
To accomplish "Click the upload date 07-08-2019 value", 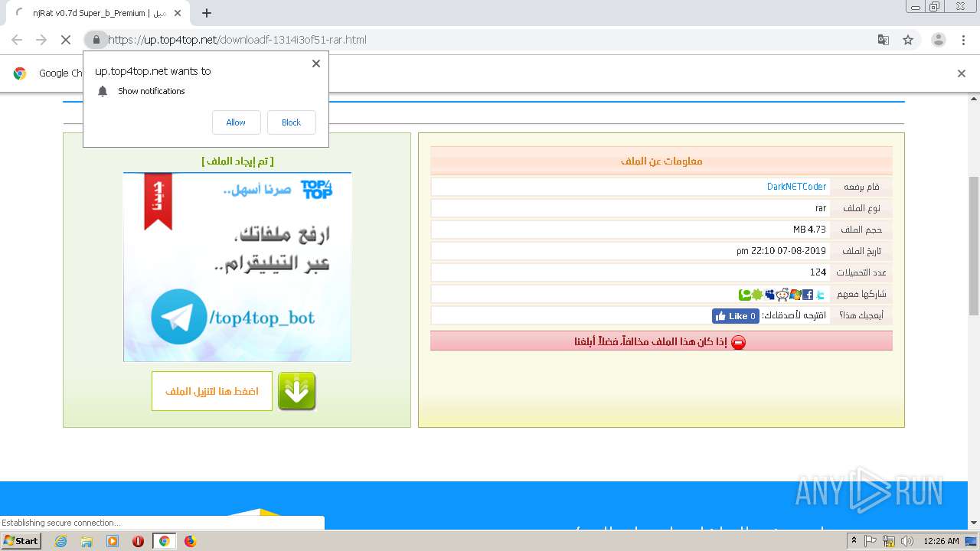I will point(781,251).
